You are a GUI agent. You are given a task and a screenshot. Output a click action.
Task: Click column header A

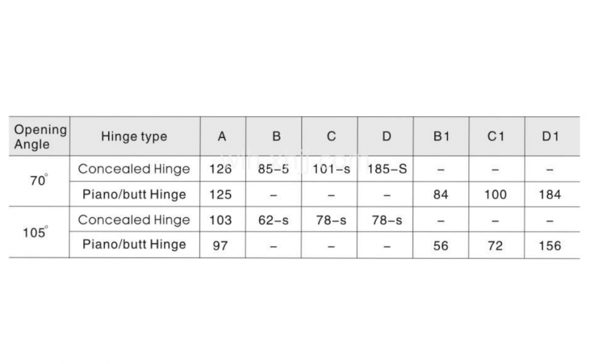click(x=223, y=136)
